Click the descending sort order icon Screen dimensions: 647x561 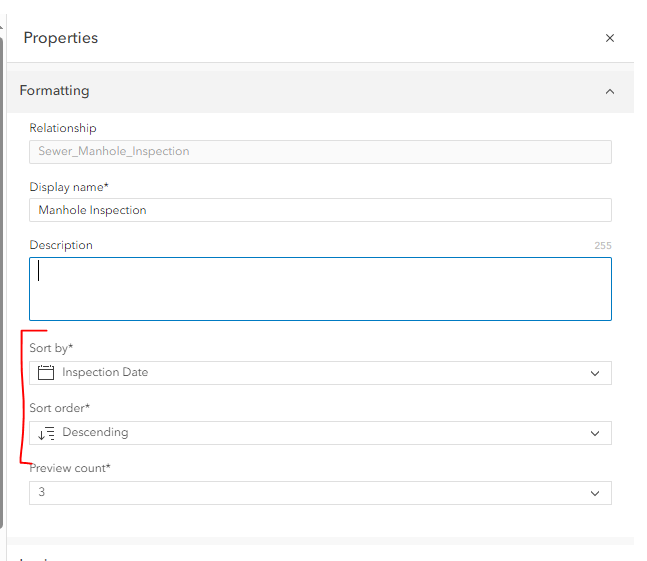pyautogui.click(x=46, y=433)
